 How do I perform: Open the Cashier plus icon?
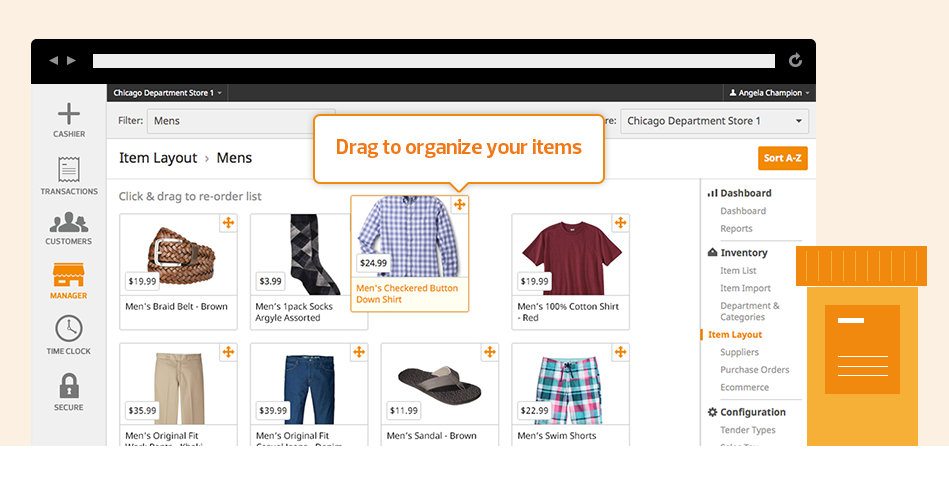tap(68, 114)
